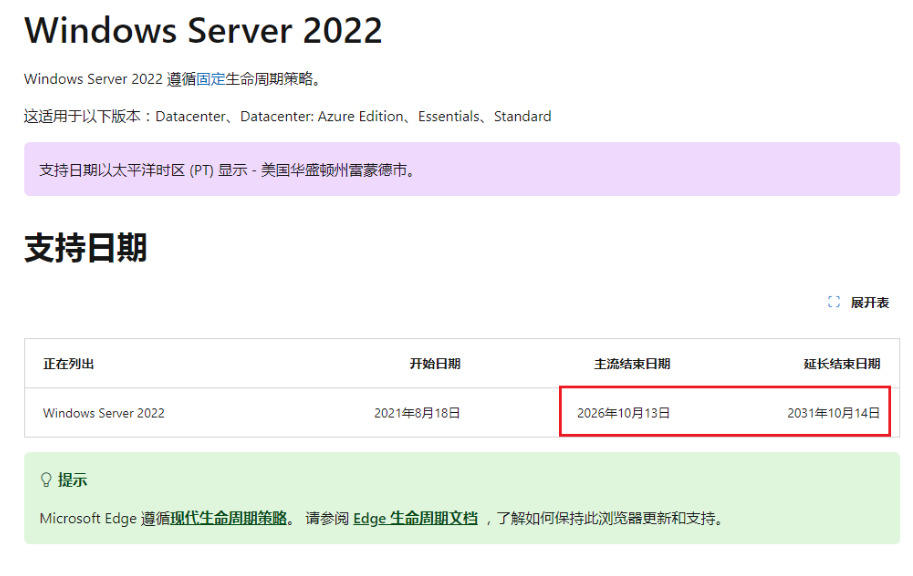Click the purple Pacific time zone notice
The width and height of the screenshot is (913, 576).
pos(462,169)
